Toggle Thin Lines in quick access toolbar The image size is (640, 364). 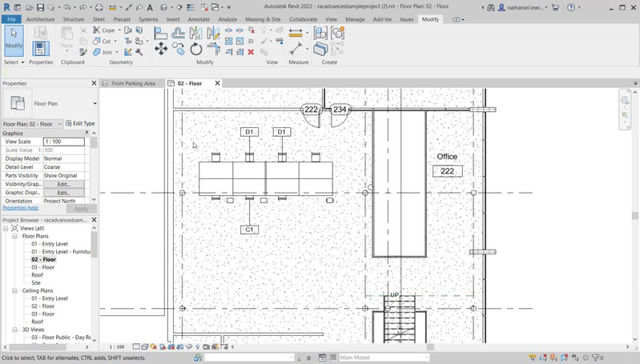click(x=191, y=7)
